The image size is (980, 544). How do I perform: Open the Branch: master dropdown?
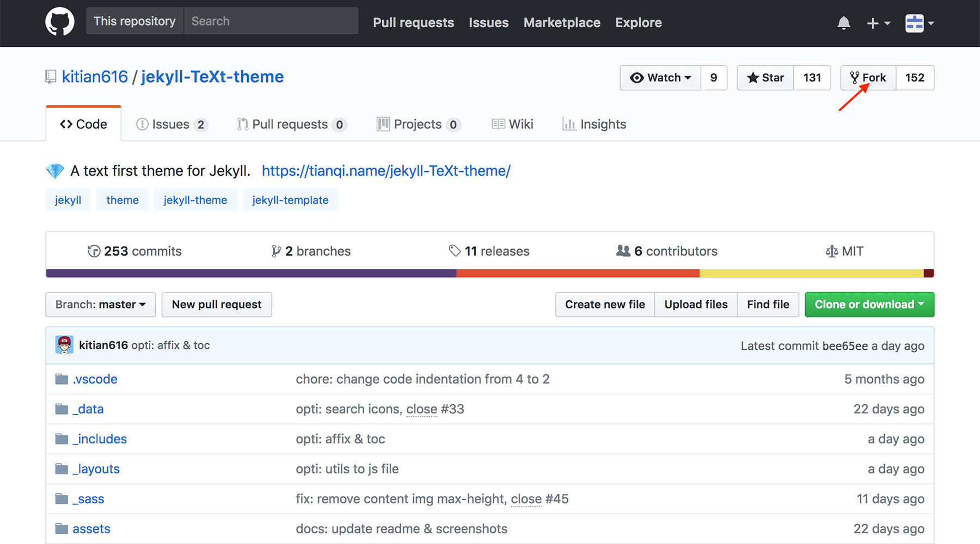pos(101,305)
